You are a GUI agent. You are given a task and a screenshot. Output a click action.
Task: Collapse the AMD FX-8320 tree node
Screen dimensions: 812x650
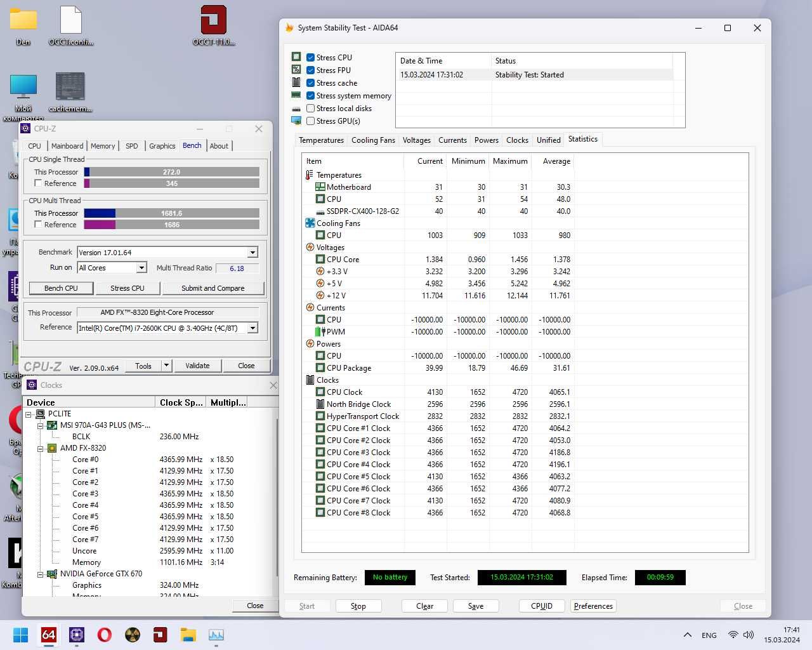tap(40, 448)
